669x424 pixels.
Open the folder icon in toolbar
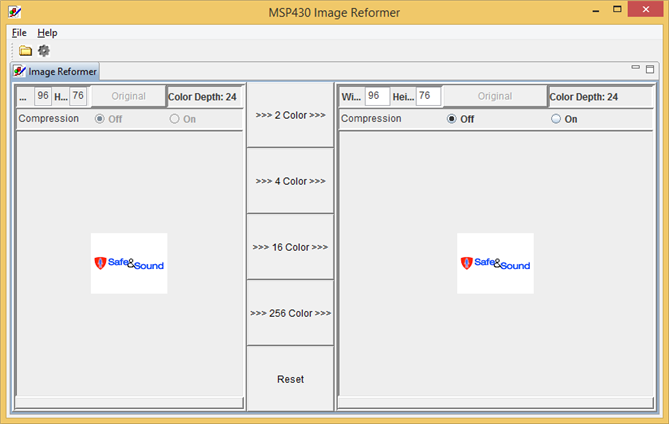point(25,51)
